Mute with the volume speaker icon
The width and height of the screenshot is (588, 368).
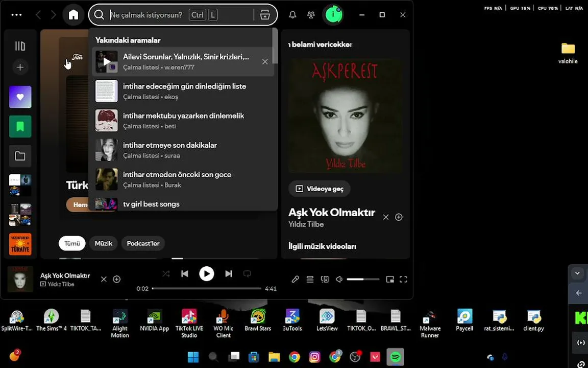coord(339,280)
